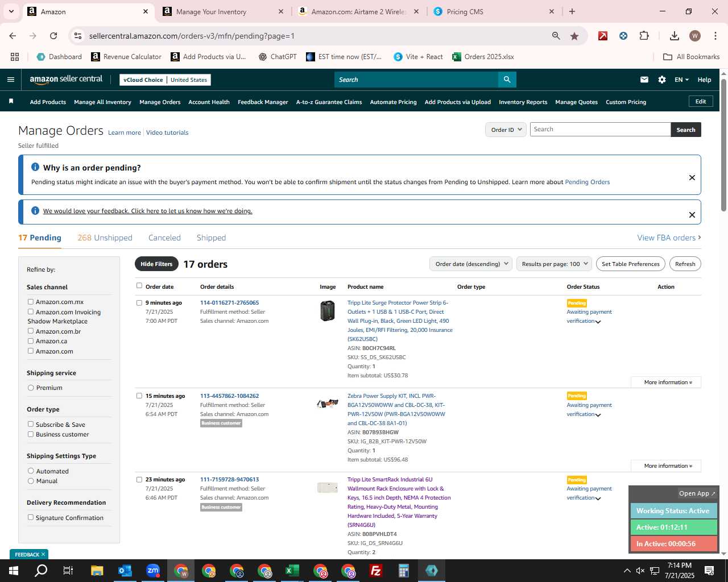Image resolution: width=728 pixels, height=582 pixels.
Task: Check the Subscribe & Save order type
Action: pos(31,424)
